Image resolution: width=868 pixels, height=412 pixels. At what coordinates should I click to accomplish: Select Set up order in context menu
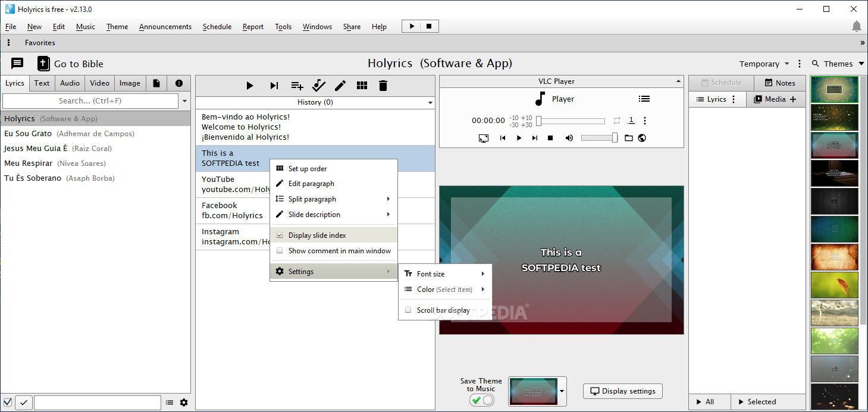click(x=334, y=168)
